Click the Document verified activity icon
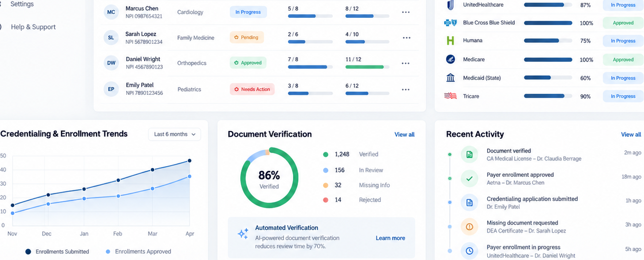644x260 pixels. 470,155
